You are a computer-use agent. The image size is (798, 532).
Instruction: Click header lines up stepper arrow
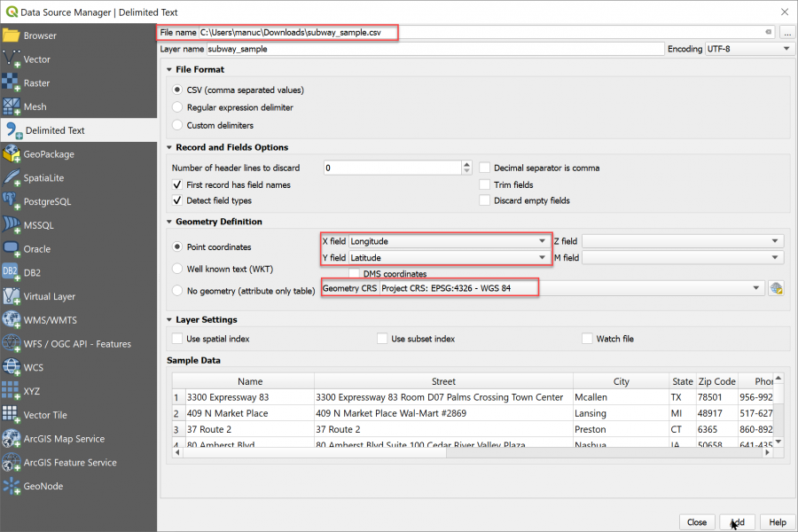click(x=467, y=164)
